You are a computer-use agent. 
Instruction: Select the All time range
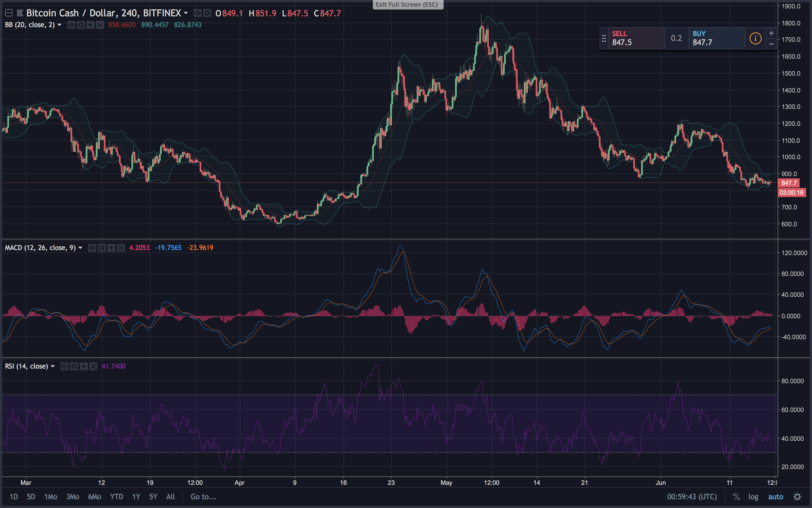point(171,497)
